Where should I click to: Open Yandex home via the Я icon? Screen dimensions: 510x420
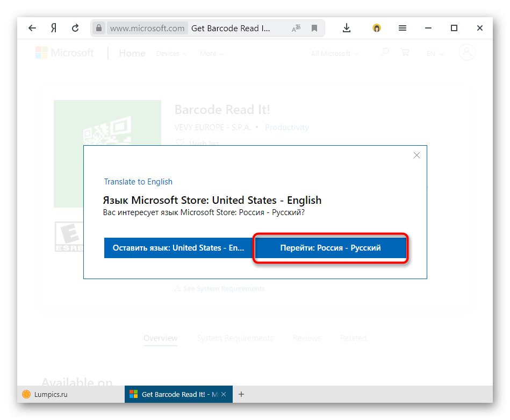[54, 29]
